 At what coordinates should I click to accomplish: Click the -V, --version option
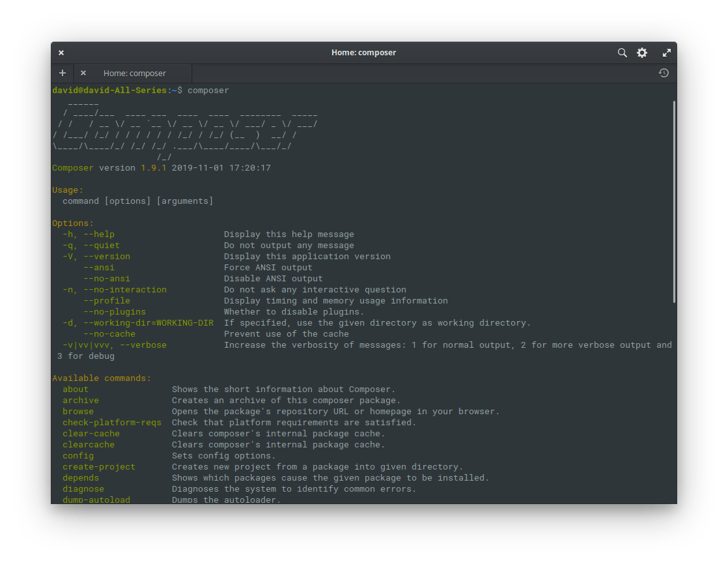coord(96,256)
